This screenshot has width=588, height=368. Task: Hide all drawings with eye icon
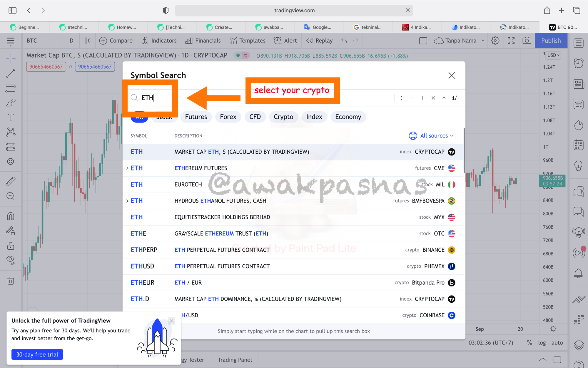(11, 260)
